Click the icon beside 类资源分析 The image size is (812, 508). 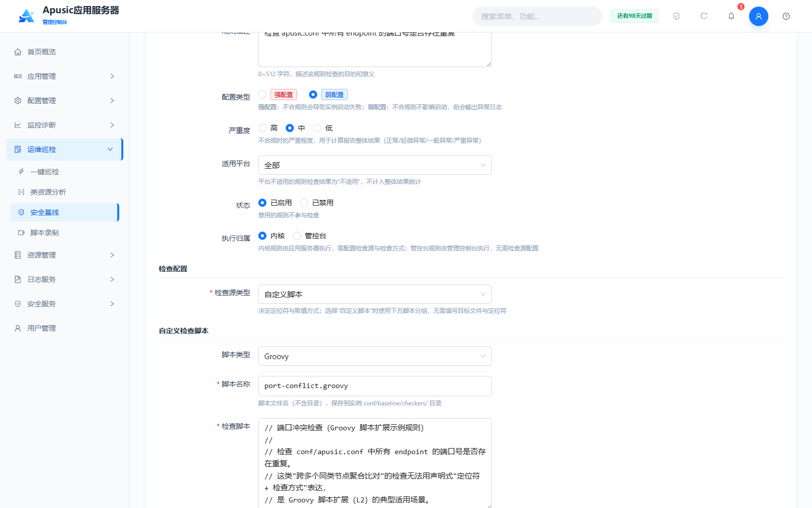coord(21,192)
